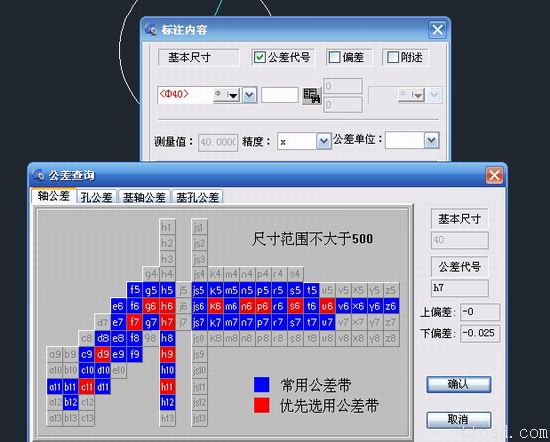Click the empty tolerance code input field
This screenshot has height=442, width=550.
tap(280, 95)
